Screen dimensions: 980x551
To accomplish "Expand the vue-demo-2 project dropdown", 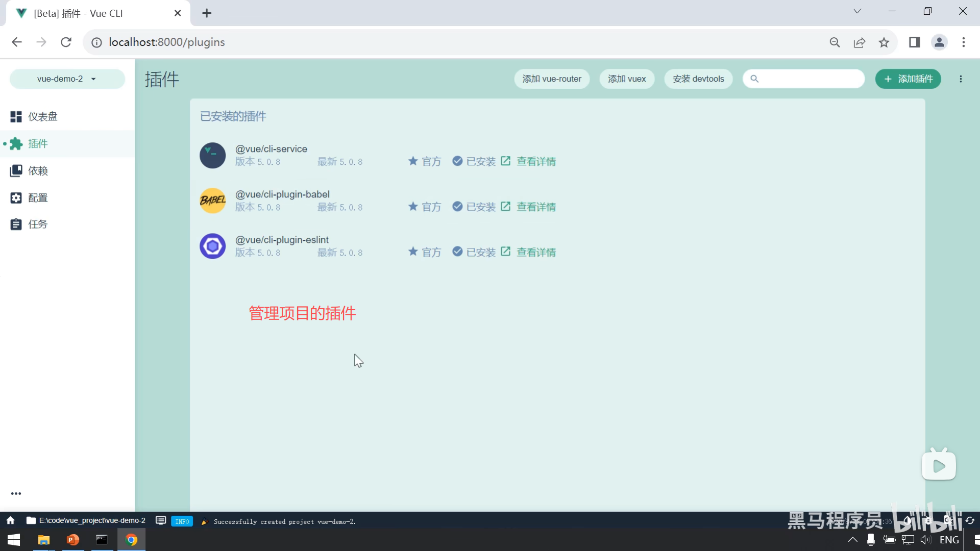I will click(x=67, y=79).
